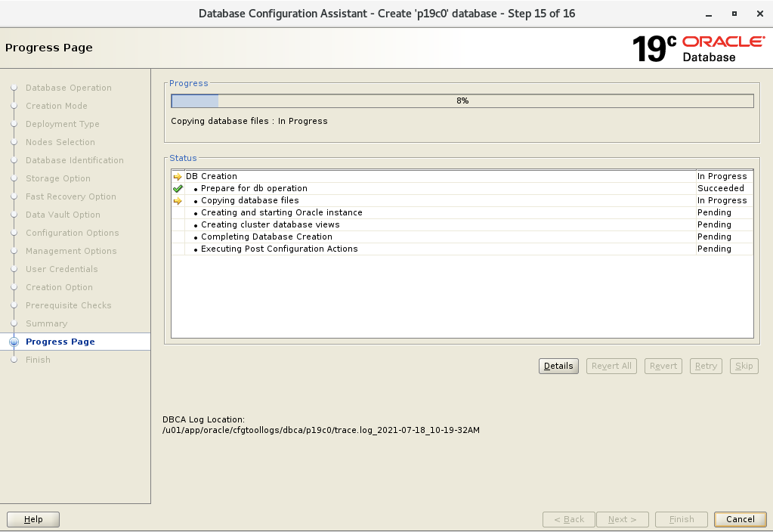Select the Copying database files row
The height and width of the screenshot is (532, 773).
click(462, 201)
